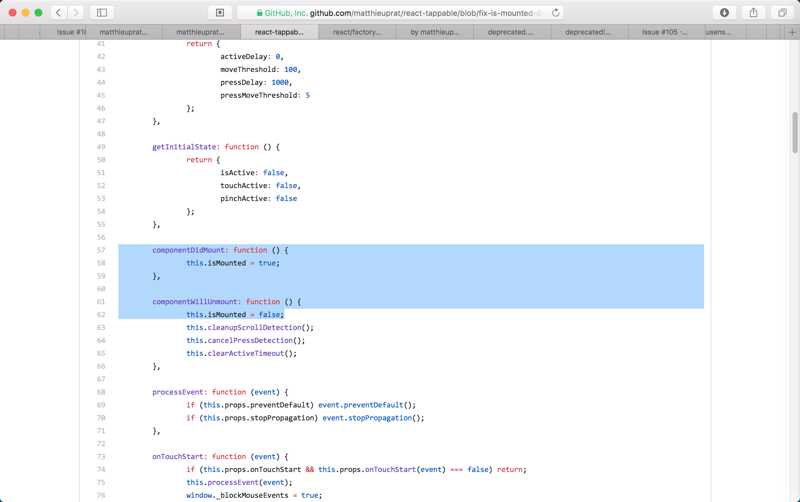800x502 pixels.
Task: Click 'touchActive: false' line
Action: (261, 186)
